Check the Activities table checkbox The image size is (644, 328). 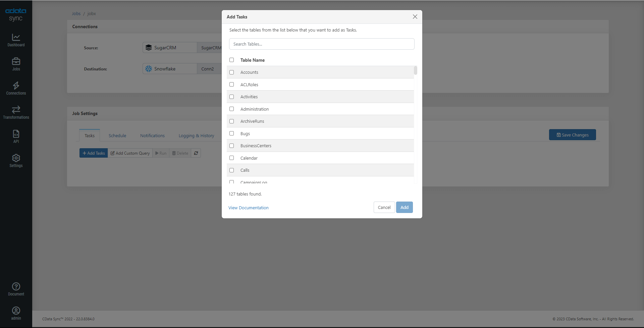[x=231, y=97]
